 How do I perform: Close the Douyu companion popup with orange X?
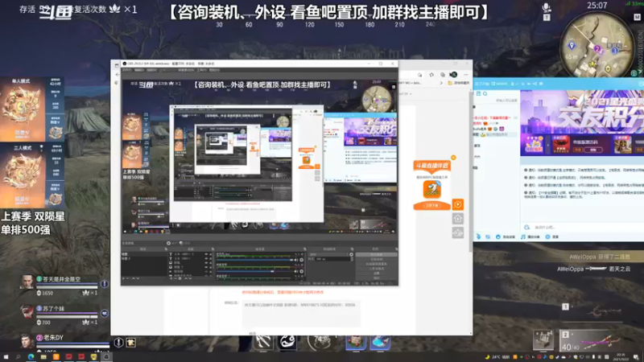[453, 158]
